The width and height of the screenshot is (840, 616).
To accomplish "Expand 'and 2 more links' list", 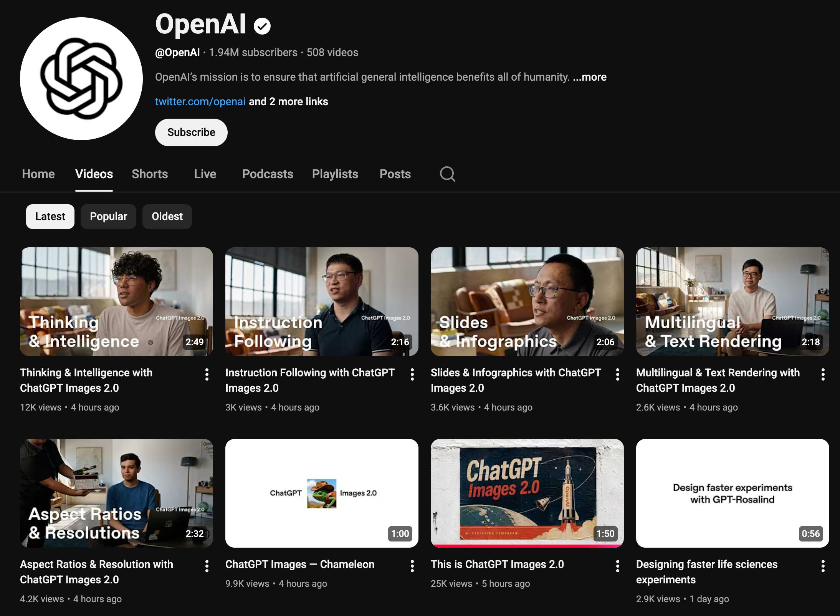I will click(x=288, y=102).
